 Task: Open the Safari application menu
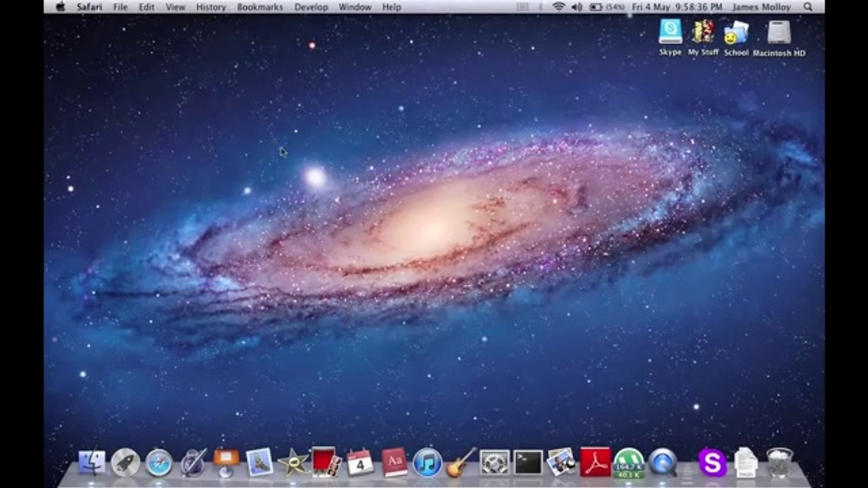tap(90, 7)
